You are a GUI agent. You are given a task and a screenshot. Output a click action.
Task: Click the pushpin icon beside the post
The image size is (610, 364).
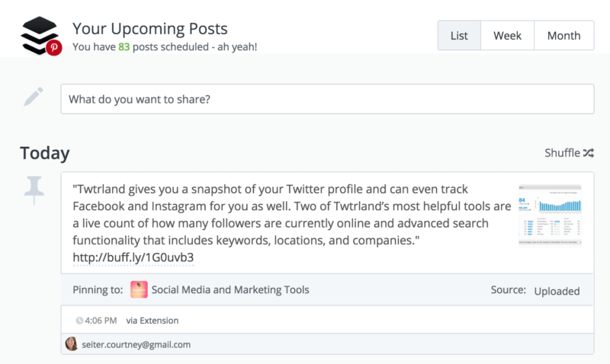[34, 190]
